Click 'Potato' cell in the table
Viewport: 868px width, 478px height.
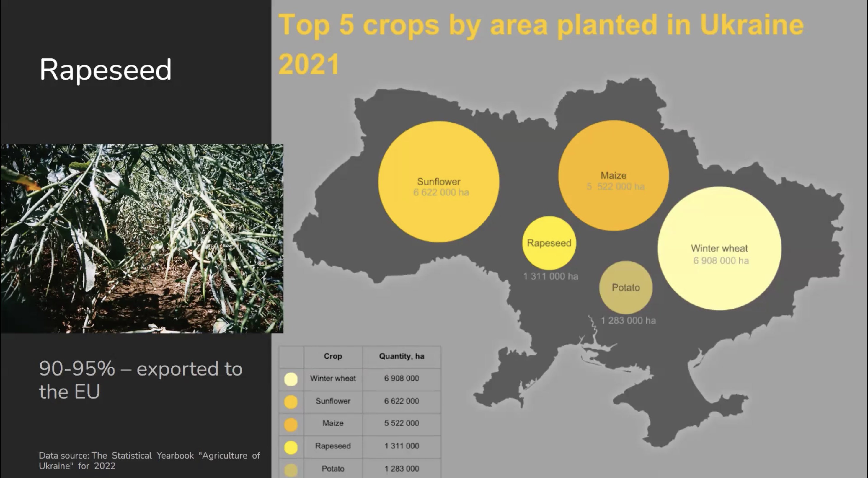[x=333, y=469]
